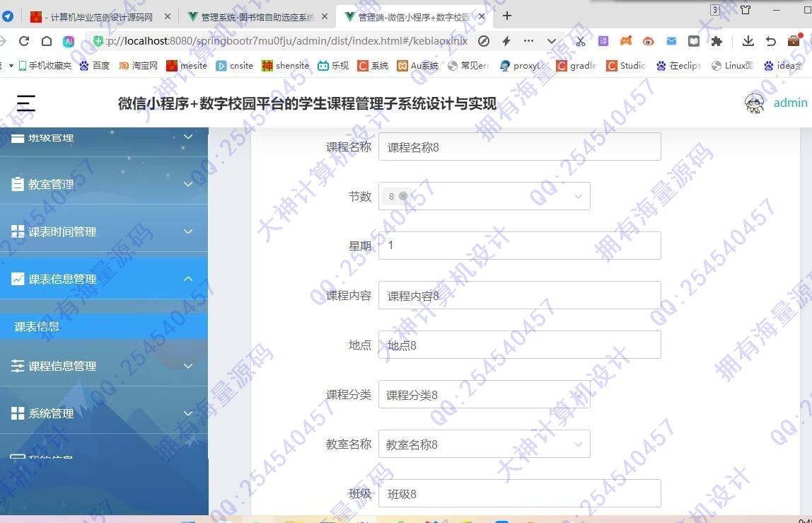
Task: Open the 百度 bookmark
Action: pos(95,65)
